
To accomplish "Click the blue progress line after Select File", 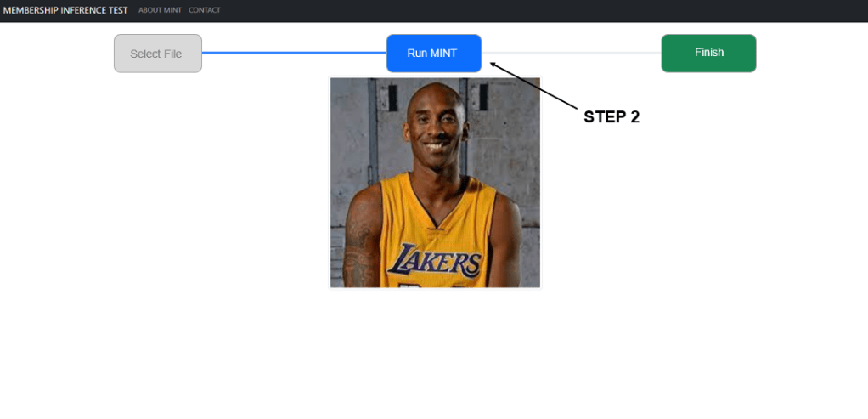I will point(293,53).
